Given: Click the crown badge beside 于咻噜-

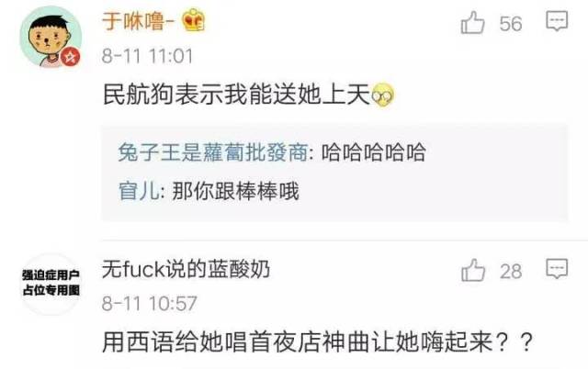Looking at the screenshot, I should 194,20.
